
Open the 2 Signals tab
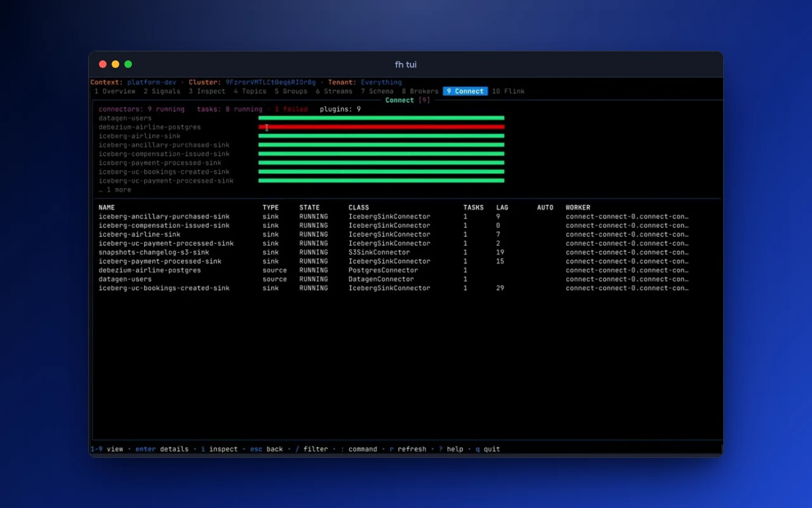click(162, 91)
